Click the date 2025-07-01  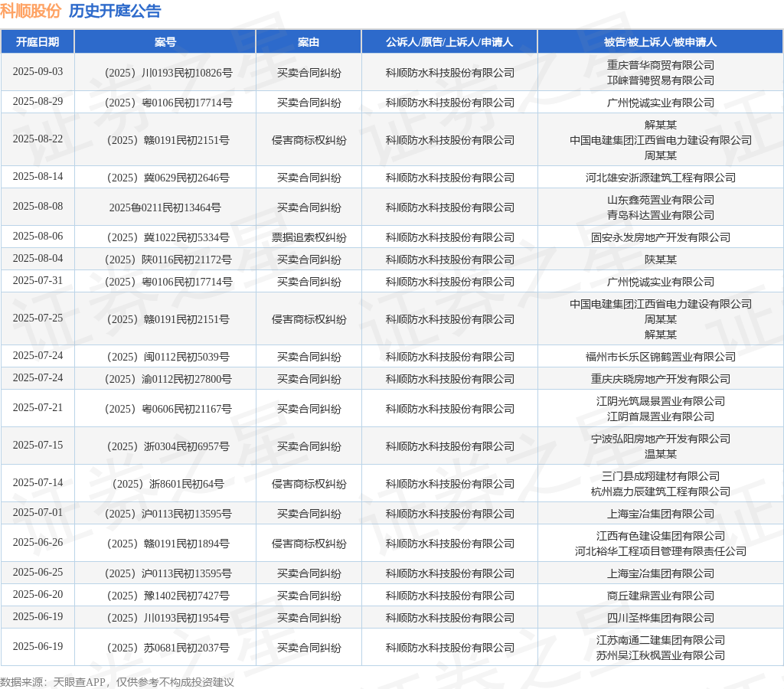tap(38, 512)
